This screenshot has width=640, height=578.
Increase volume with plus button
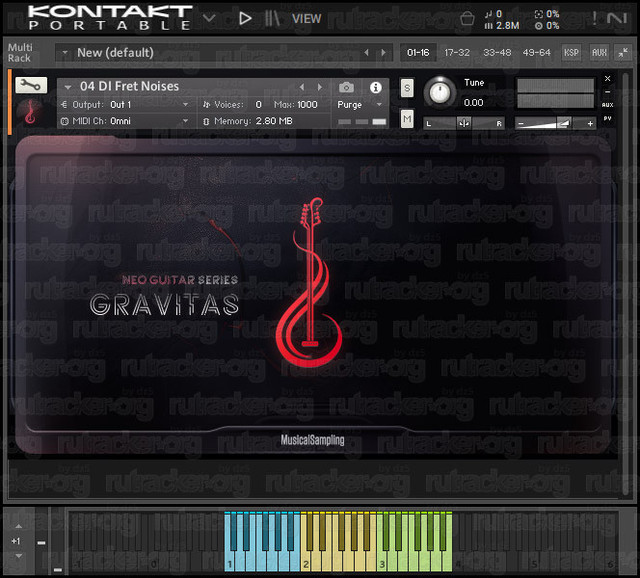pos(590,123)
